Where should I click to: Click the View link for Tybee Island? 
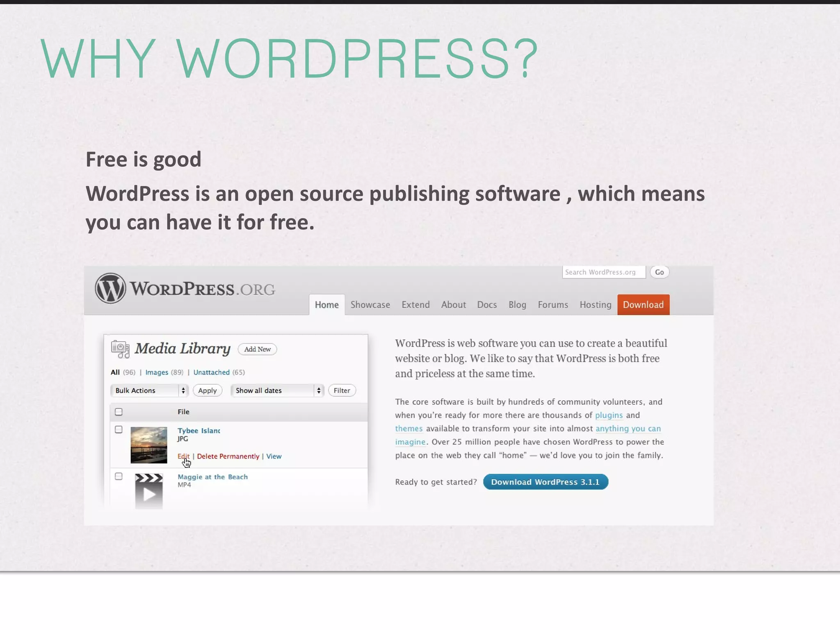pyautogui.click(x=274, y=456)
